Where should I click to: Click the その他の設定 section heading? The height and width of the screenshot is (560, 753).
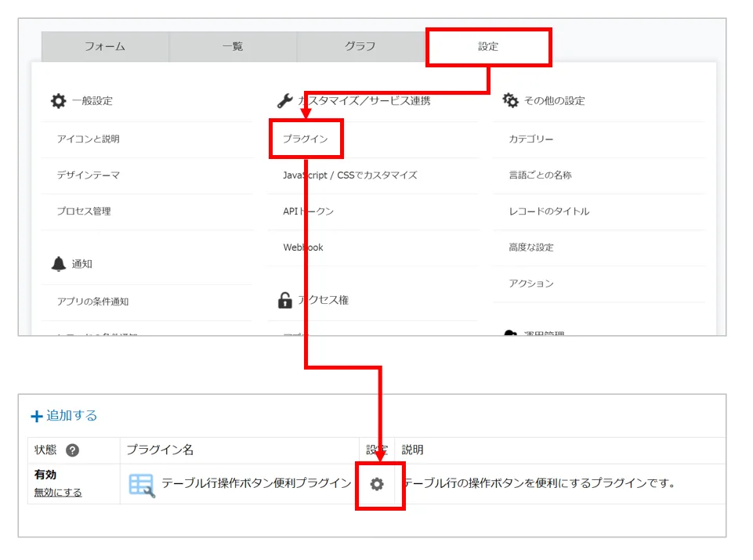554,101
